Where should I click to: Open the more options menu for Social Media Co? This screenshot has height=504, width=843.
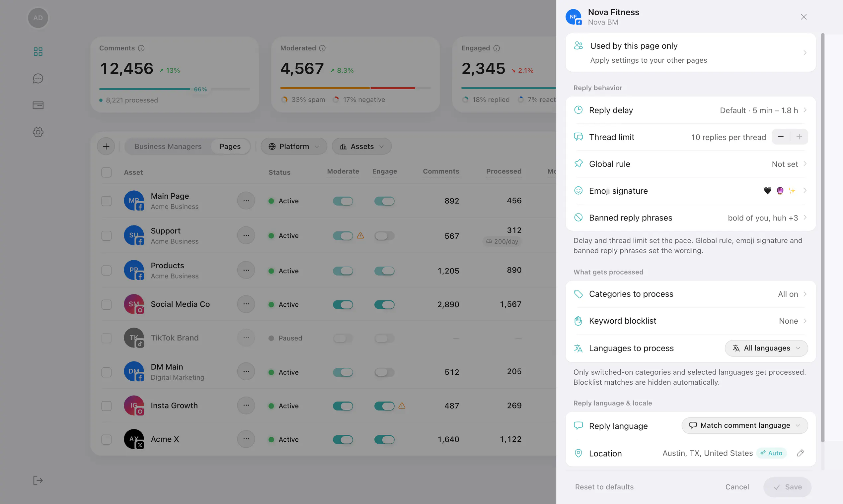click(x=246, y=304)
